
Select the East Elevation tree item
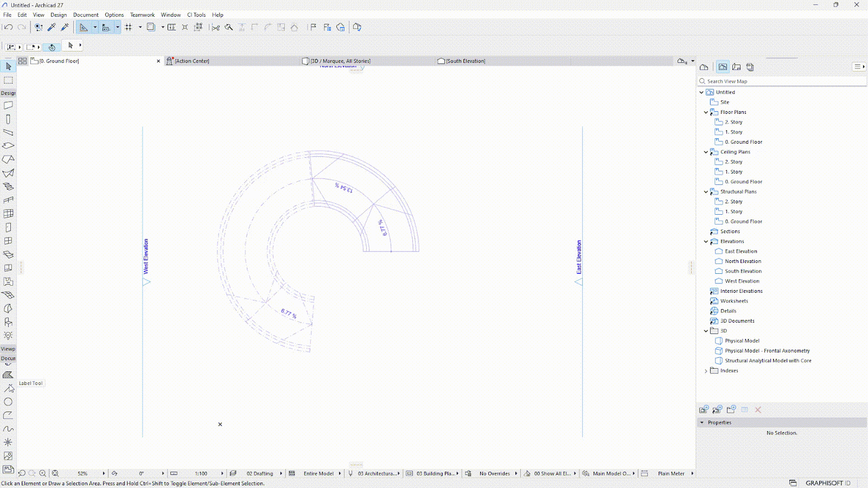[x=741, y=252]
